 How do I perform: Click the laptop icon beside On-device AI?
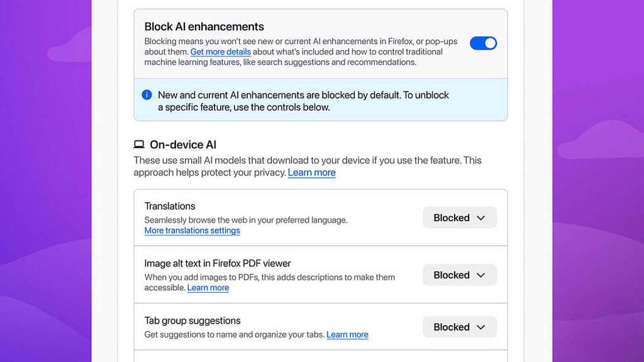click(x=139, y=145)
